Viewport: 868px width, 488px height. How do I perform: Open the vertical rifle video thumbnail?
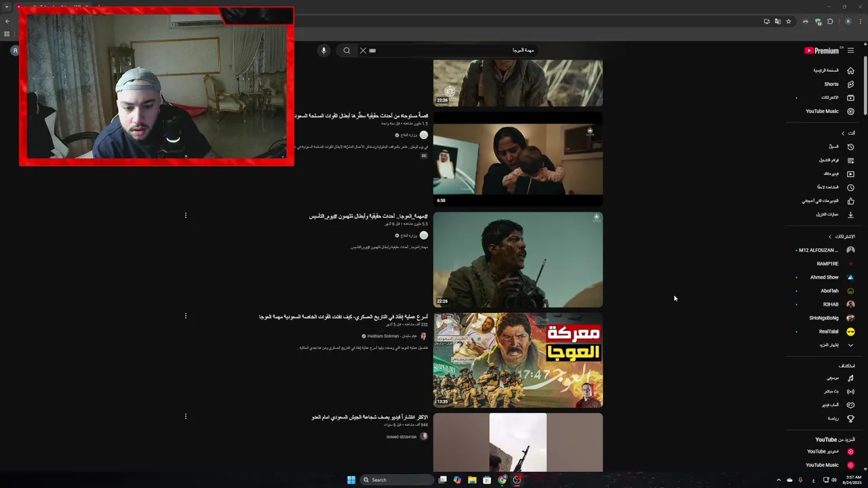(x=517, y=443)
